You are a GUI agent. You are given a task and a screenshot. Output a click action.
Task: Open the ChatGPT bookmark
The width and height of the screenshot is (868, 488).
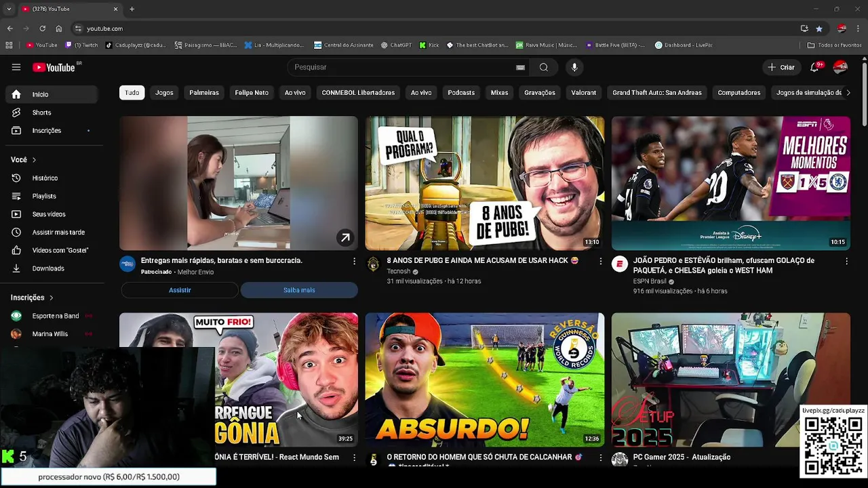point(396,45)
